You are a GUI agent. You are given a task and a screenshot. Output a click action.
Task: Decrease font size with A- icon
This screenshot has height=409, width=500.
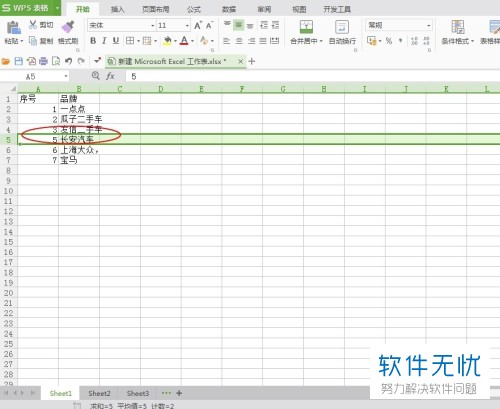point(209,25)
